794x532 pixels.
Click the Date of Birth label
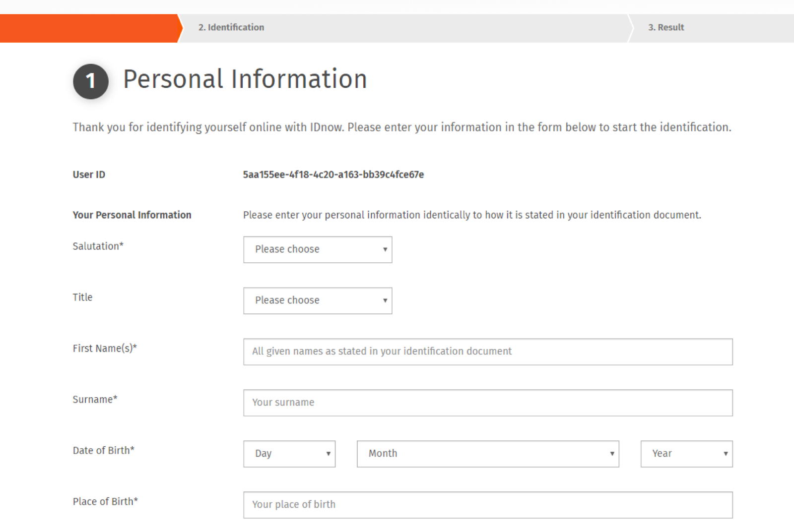coord(103,451)
